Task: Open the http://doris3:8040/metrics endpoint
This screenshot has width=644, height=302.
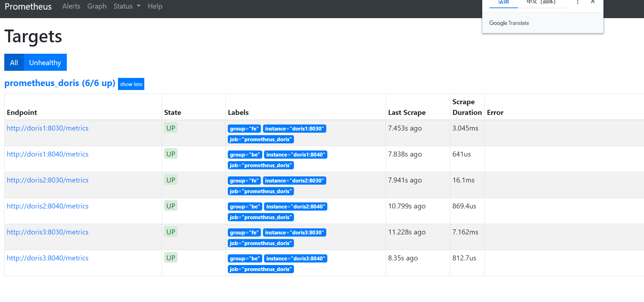Action: pos(48,258)
